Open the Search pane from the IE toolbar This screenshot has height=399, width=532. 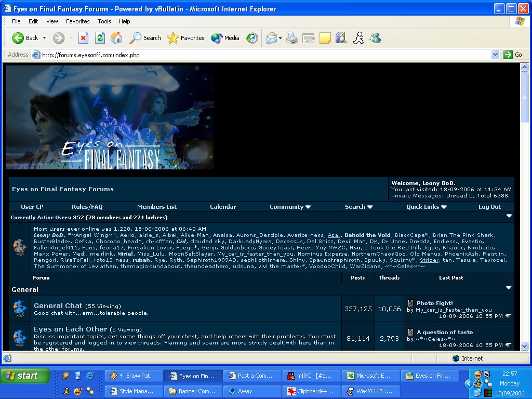[x=145, y=38]
